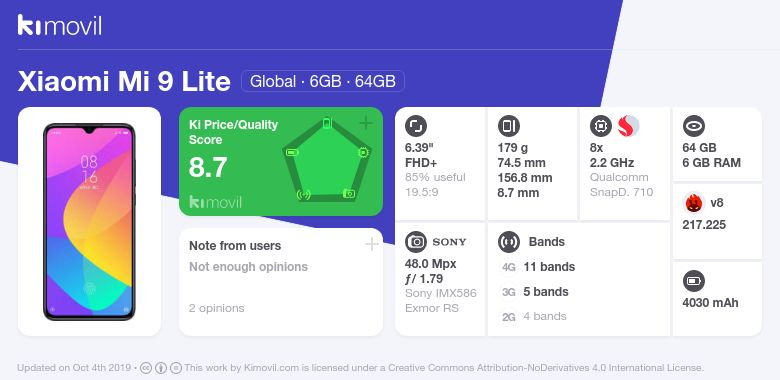Viewport: 780px width, 380px height.
Task: Click the screen size icon above 6.39"
Action: coord(416,126)
